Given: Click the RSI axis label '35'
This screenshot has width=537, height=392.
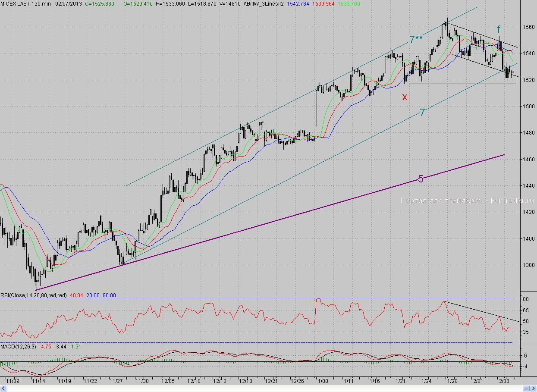Looking at the screenshot, I should point(525,332).
